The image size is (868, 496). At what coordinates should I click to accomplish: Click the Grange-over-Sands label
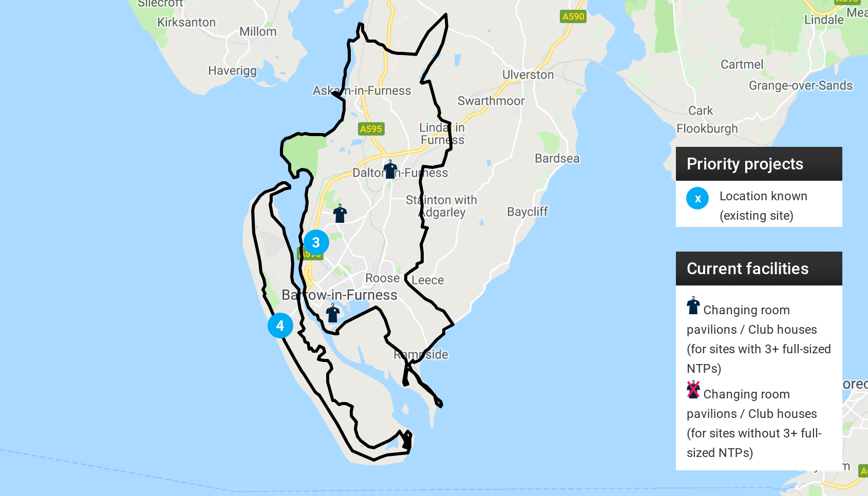(x=800, y=86)
